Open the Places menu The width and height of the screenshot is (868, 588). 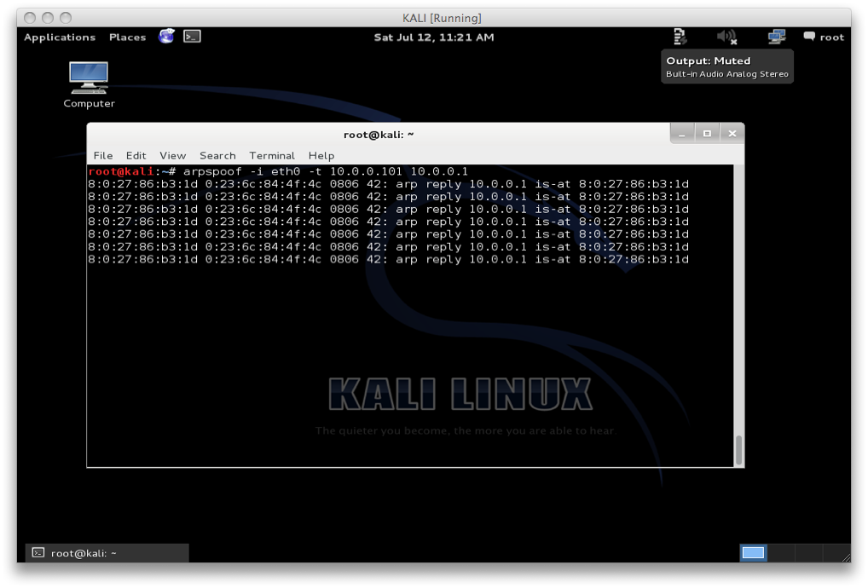[127, 37]
